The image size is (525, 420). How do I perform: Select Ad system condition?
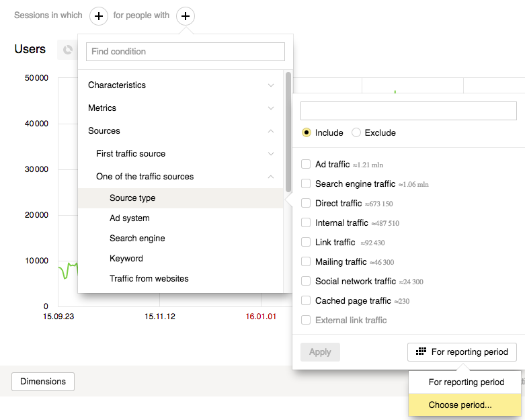[130, 218]
